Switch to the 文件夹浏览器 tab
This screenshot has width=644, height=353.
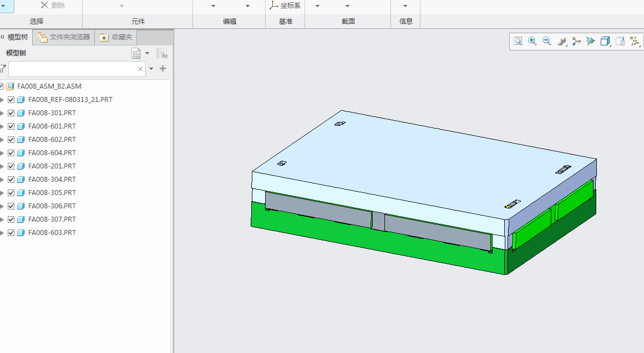pos(64,37)
